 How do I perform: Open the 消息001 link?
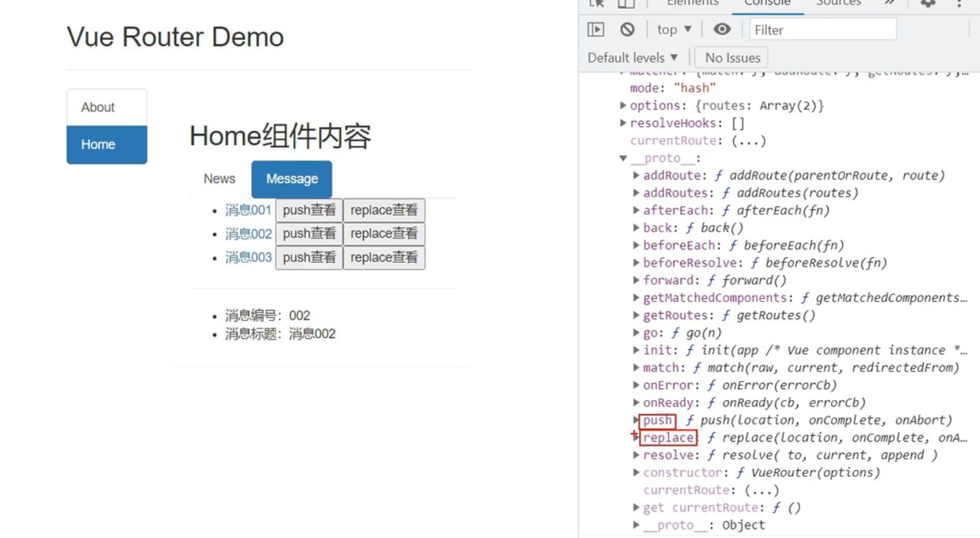click(248, 210)
